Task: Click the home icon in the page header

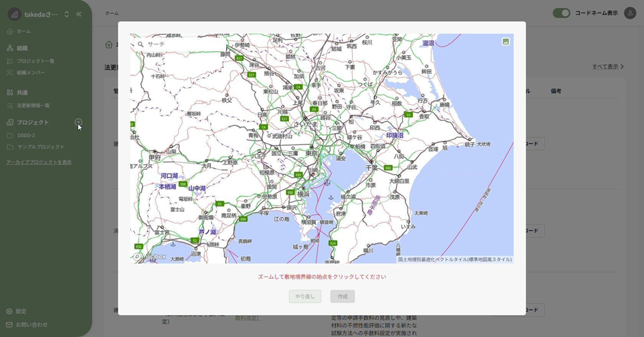Action: (108, 45)
